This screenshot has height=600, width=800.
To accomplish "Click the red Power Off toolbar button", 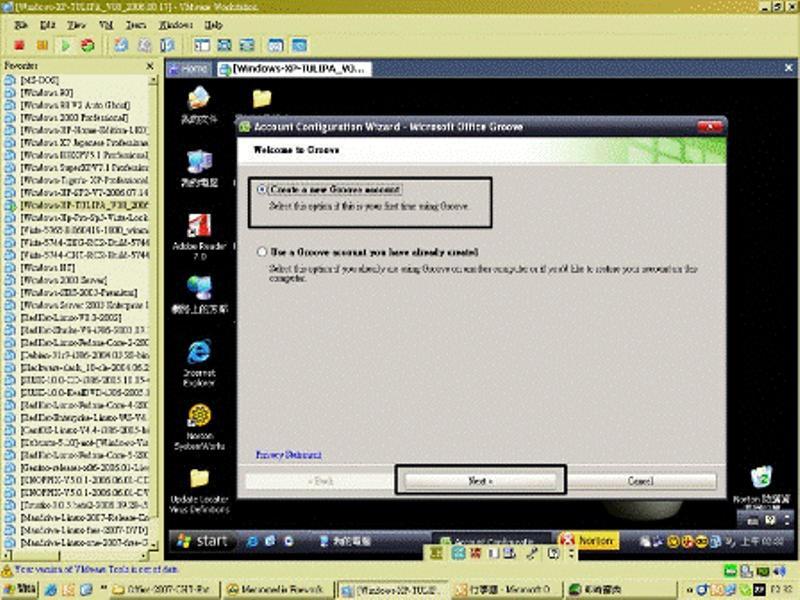I will click(x=19, y=45).
